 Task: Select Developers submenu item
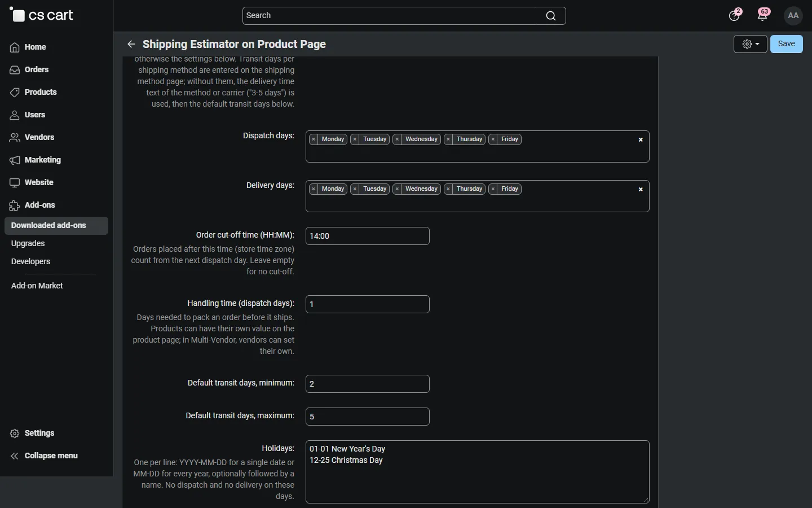31,262
